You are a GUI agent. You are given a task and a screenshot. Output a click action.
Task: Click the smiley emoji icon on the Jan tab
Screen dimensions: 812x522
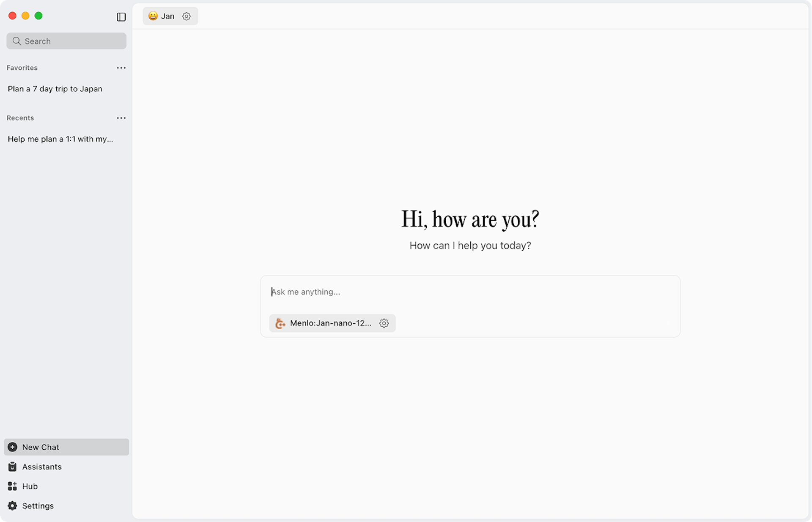click(153, 16)
